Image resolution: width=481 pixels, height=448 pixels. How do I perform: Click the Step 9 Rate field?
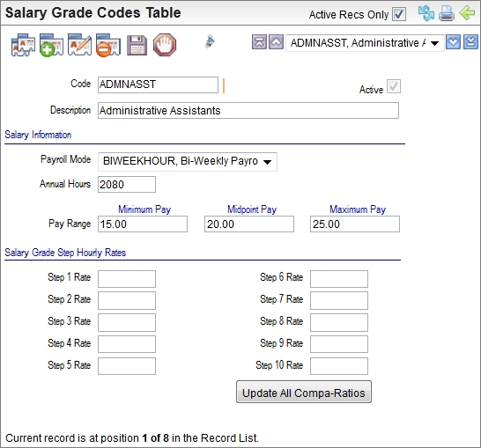click(x=339, y=344)
